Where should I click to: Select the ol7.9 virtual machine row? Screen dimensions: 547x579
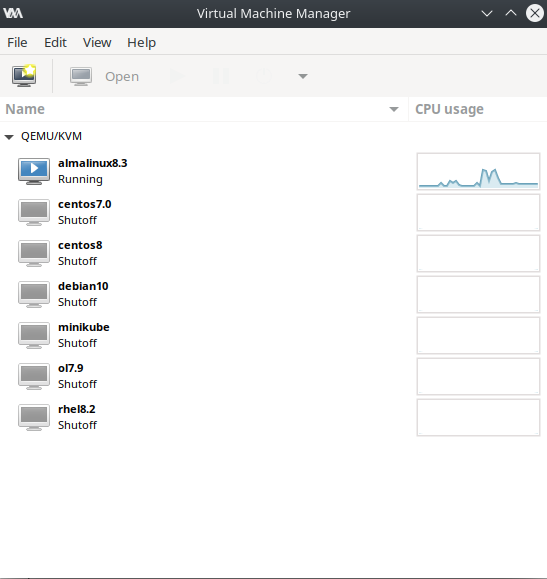click(x=273, y=376)
